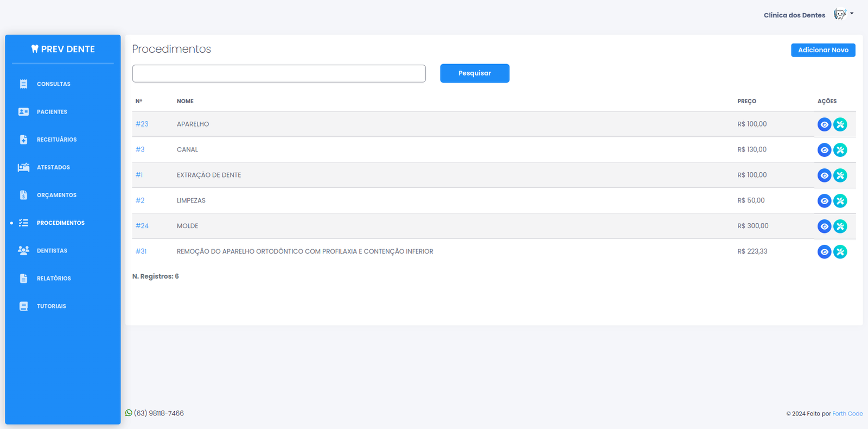
Task: Open the Relatórios menu entry
Action: click(x=54, y=279)
